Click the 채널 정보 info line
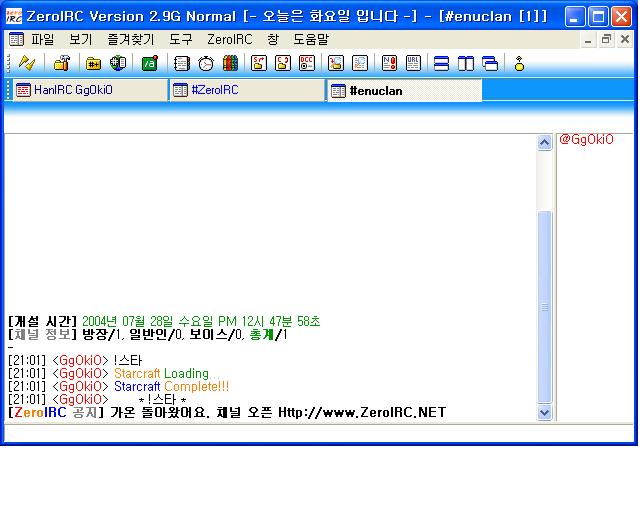This screenshot has width=640, height=512. click(x=148, y=335)
